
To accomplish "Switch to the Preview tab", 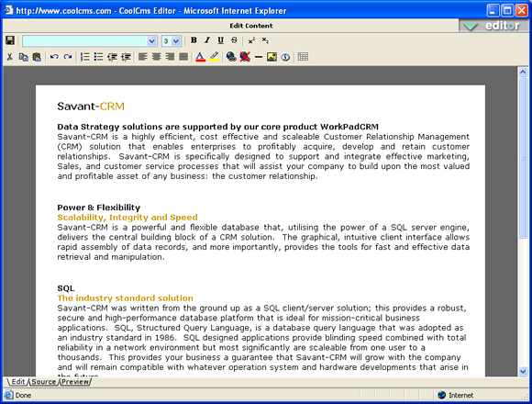I will (75, 382).
